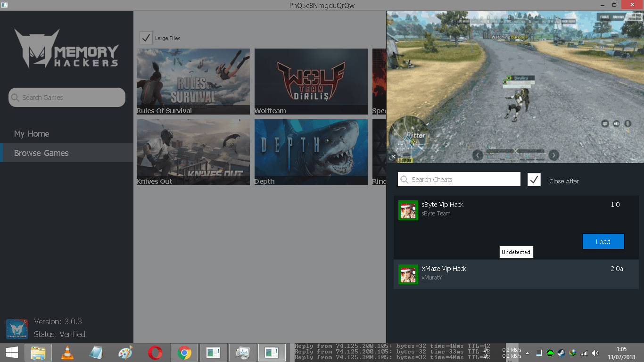Focus the Search Games field
The width and height of the screenshot is (644, 362).
(67, 98)
